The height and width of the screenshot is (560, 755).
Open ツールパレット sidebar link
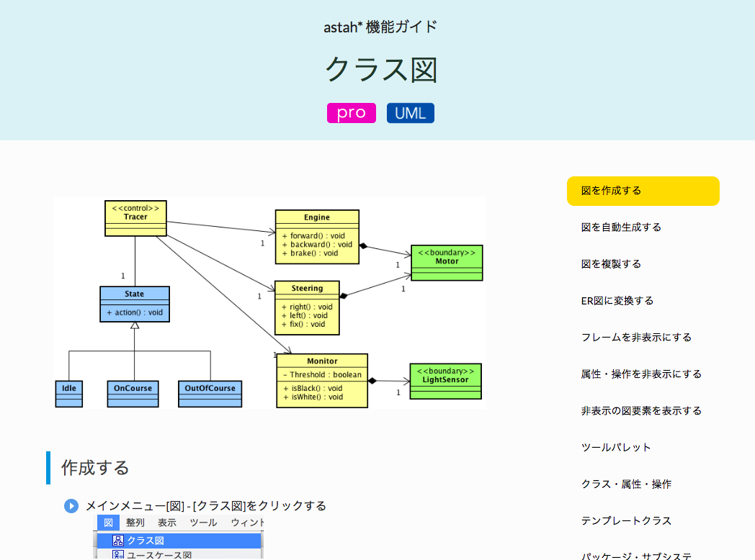coord(616,448)
